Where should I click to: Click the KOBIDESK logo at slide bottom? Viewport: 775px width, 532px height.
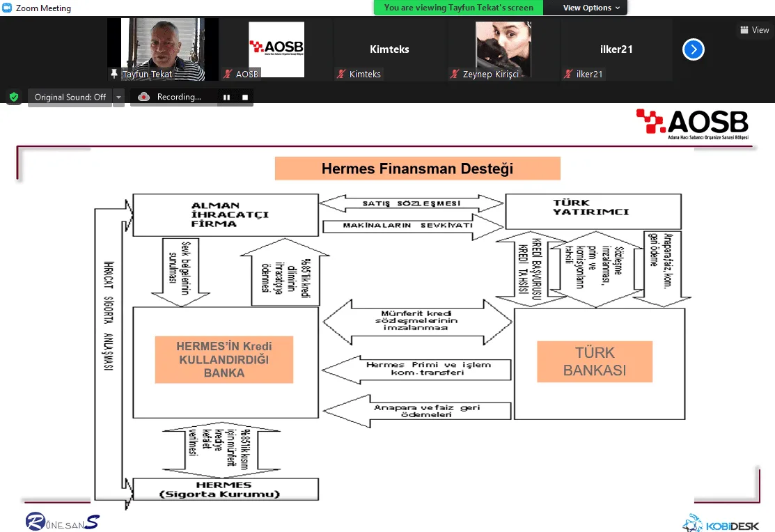click(721, 524)
